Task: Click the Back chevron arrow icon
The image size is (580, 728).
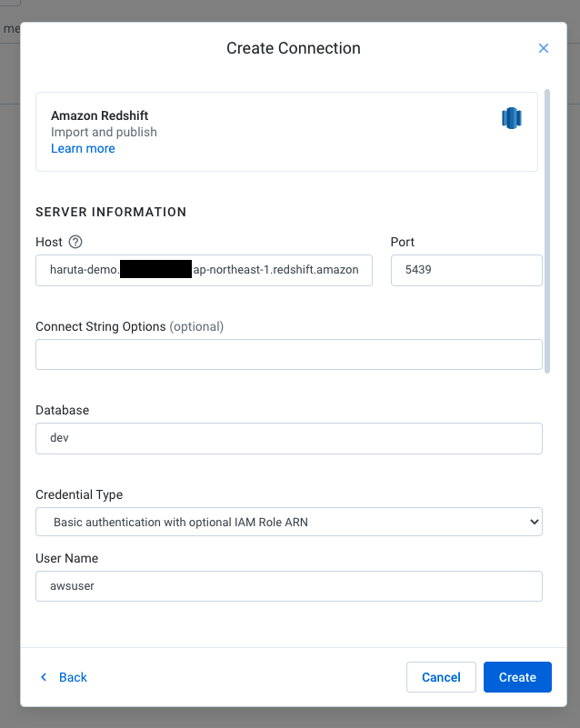Action: (x=44, y=677)
